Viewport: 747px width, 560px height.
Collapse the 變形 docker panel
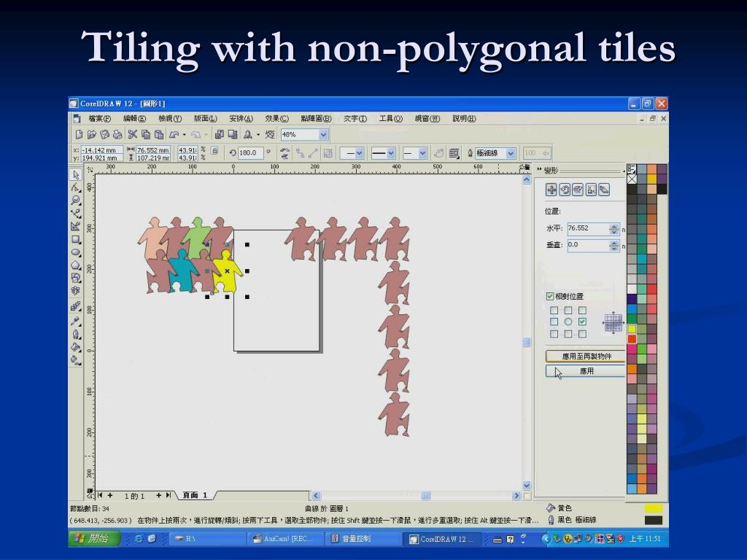point(539,169)
